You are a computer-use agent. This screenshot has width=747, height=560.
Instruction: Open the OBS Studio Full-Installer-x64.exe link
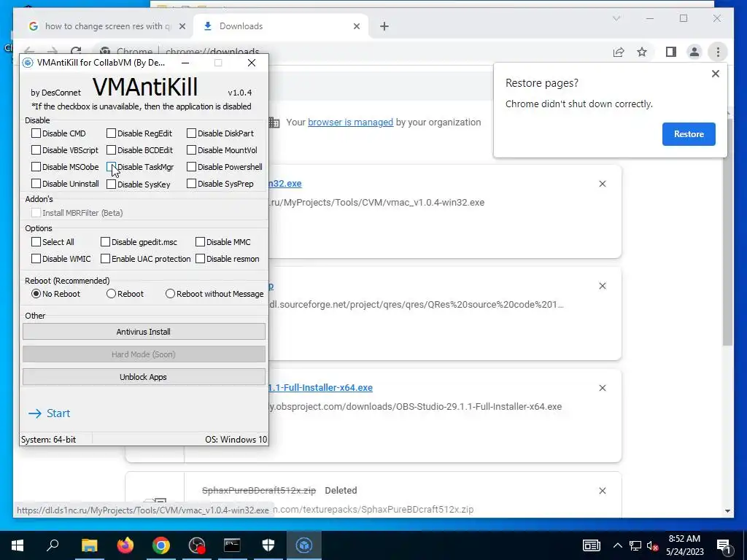tap(320, 388)
